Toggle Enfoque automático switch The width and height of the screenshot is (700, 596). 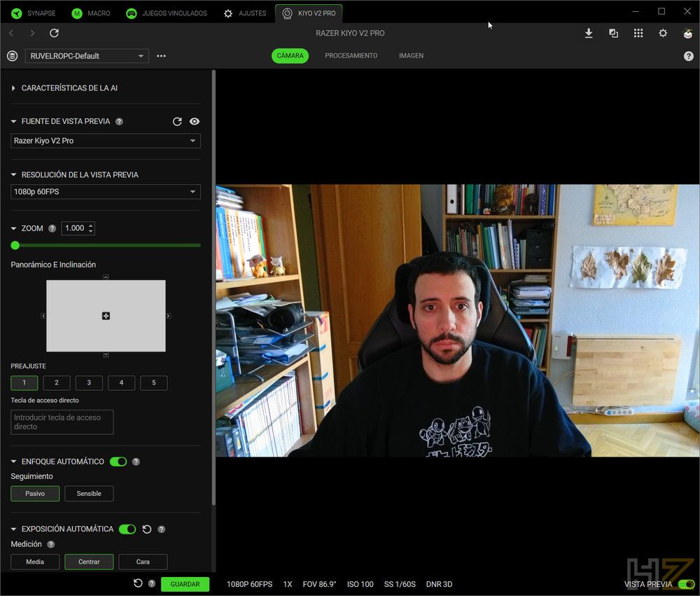click(118, 462)
